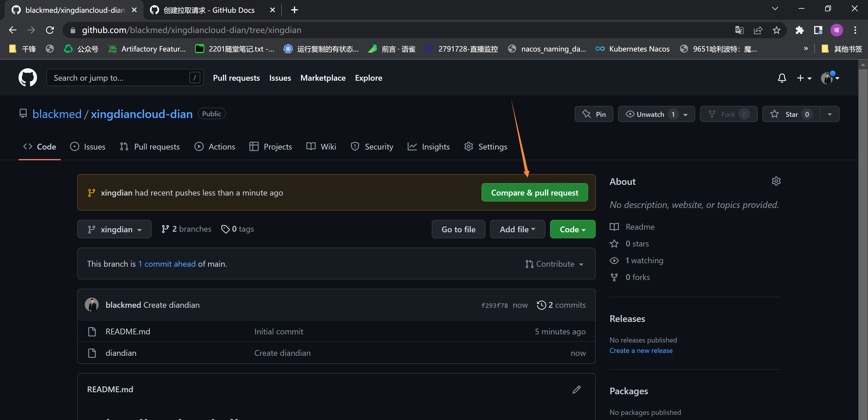Switch to the repository Pull requests tab
This screenshot has width=868, height=420.
coord(150,147)
